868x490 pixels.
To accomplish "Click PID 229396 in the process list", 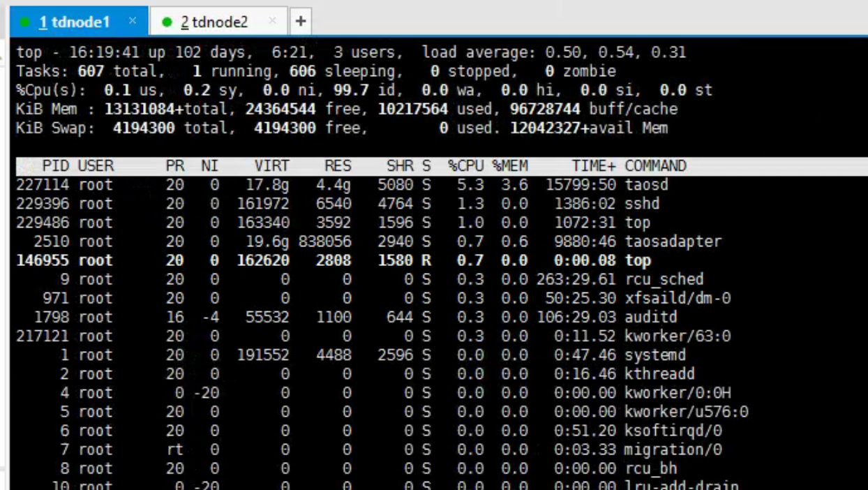I will pyautogui.click(x=43, y=204).
